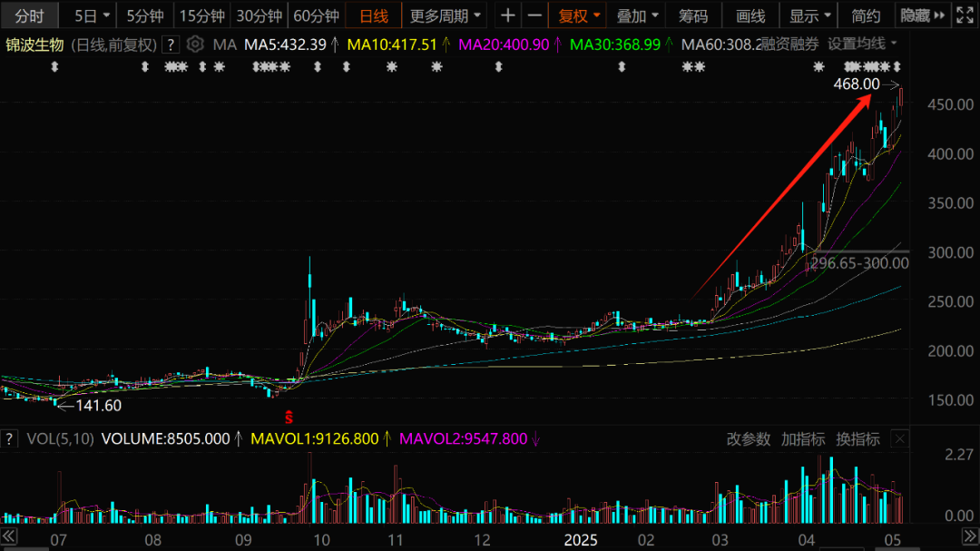Click 改参数 to edit parameters
Screen dimensions: 980x551
point(748,439)
